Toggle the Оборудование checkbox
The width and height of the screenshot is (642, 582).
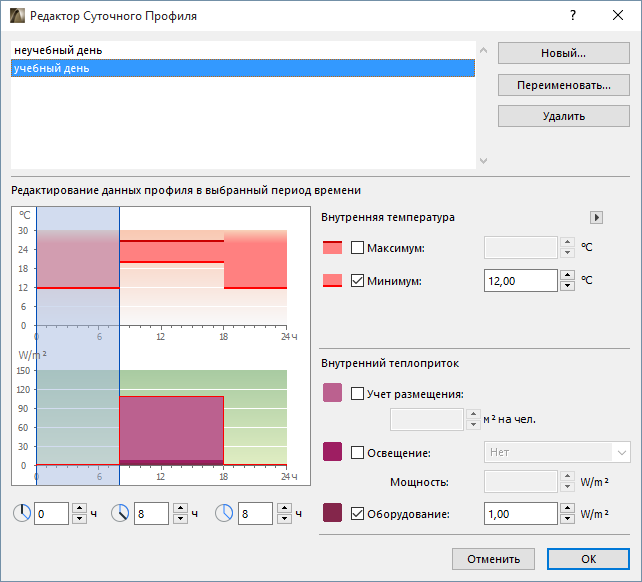357,514
